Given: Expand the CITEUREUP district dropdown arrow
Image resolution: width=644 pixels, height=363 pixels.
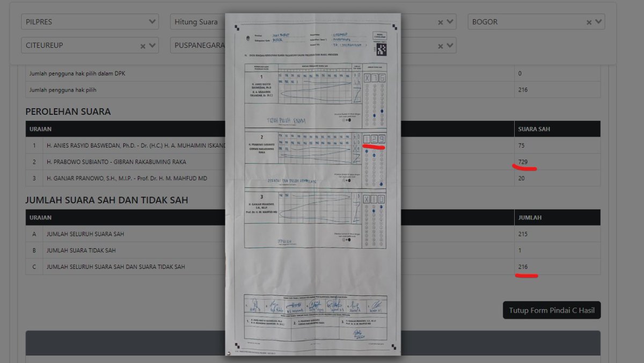Looking at the screenshot, I should pyautogui.click(x=152, y=46).
